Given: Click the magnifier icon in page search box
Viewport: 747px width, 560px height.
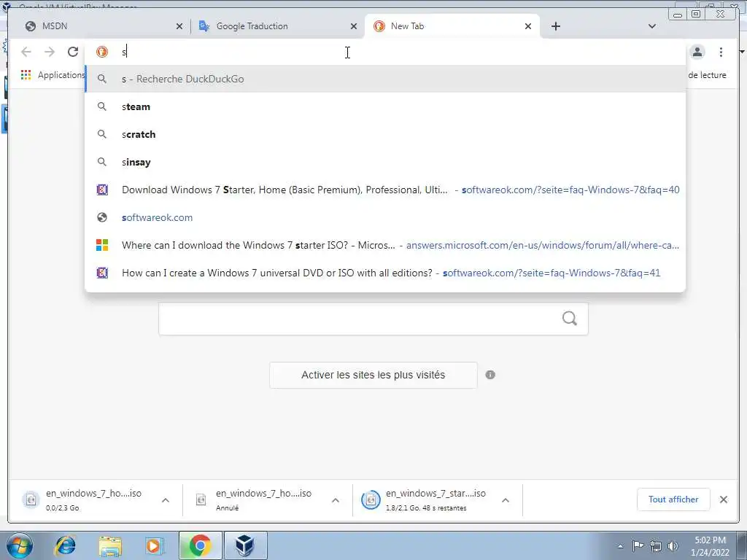Looking at the screenshot, I should [x=569, y=319].
